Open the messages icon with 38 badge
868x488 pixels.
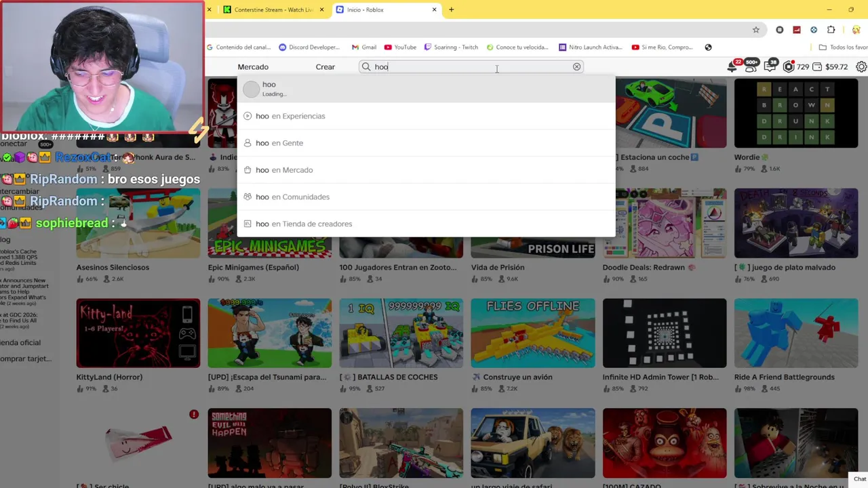tap(770, 66)
